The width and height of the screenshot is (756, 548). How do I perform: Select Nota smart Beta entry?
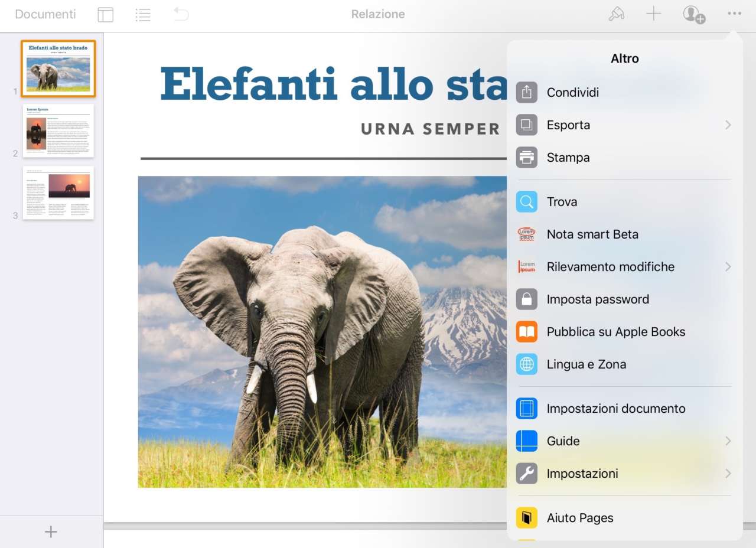click(625, 234)
